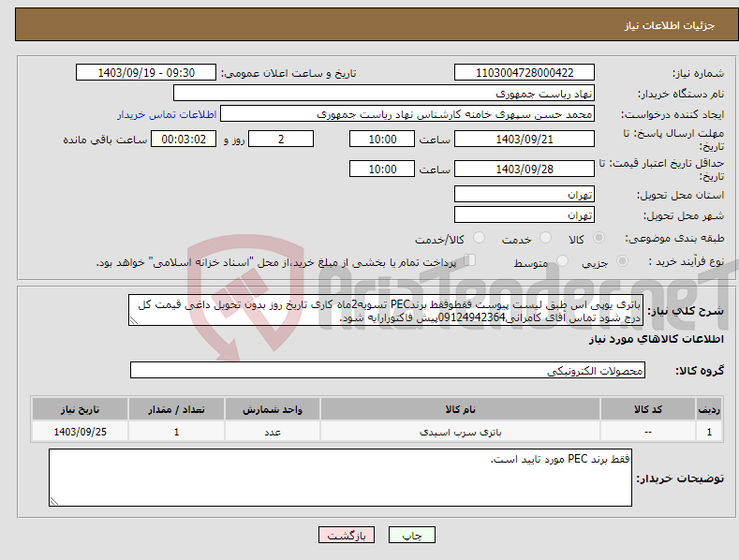Click the کد کالا column header
The height and width of the screenshot is (560, 739).
(x=648, y=409)
